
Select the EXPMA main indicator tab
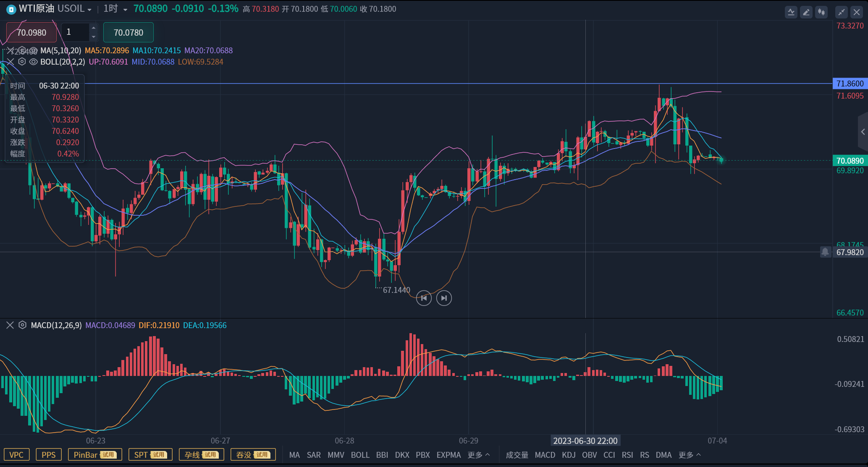[448, 455]
